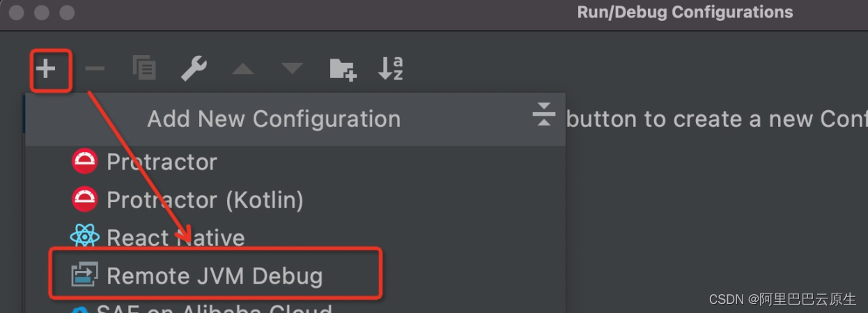Click the Run/Debug Configurations window title

pos(685,13)
